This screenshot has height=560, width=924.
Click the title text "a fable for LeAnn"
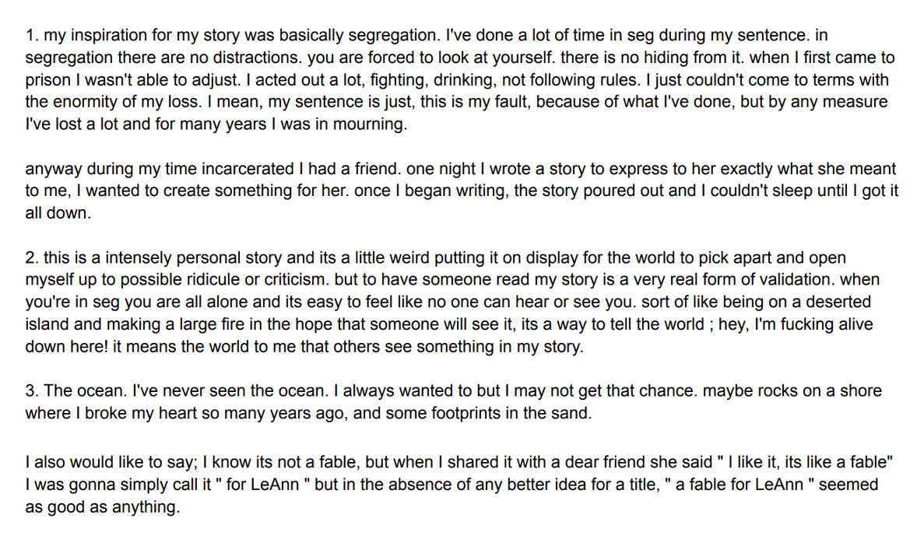(739, 485)
